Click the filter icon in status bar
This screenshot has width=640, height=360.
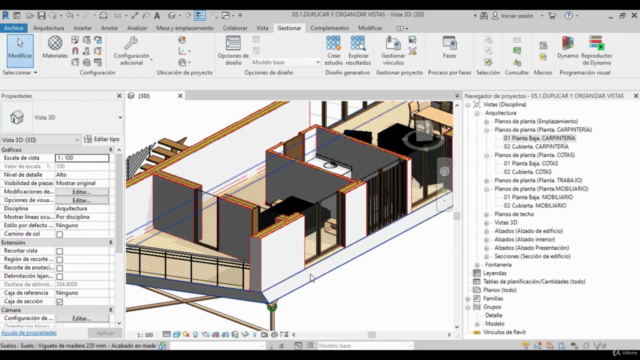598,346
